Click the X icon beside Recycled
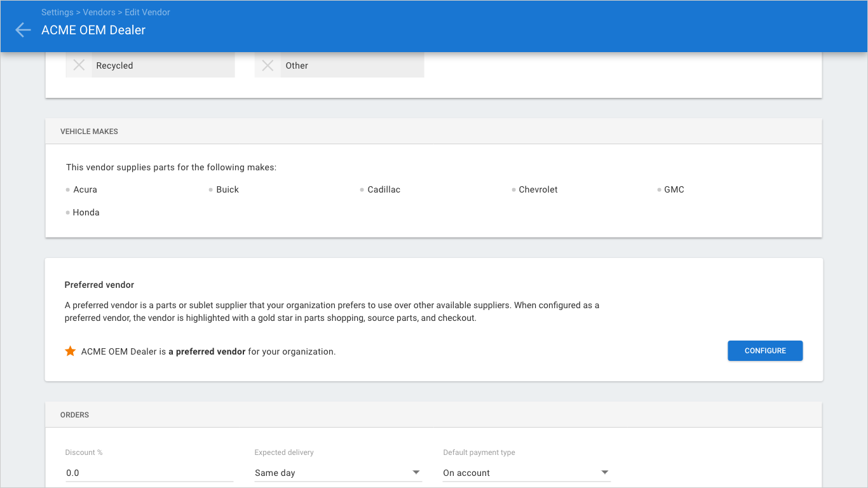 tap(79, 65)
